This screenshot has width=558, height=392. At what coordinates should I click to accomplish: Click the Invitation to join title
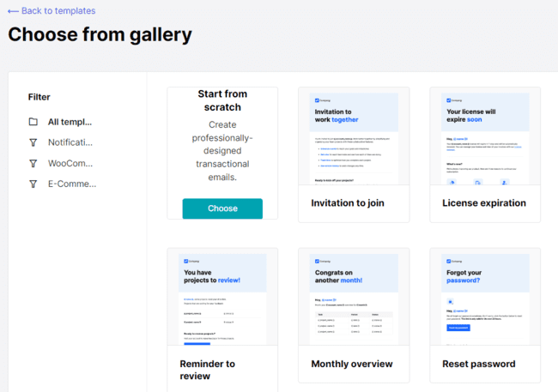(x=348, y=203)
